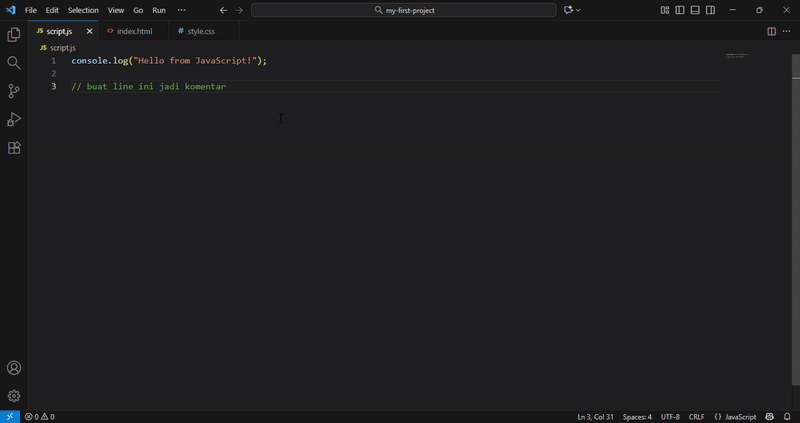Viewport: 800px width, 423px height.
Task: Split the editor to the right
Action: (771, 31)
